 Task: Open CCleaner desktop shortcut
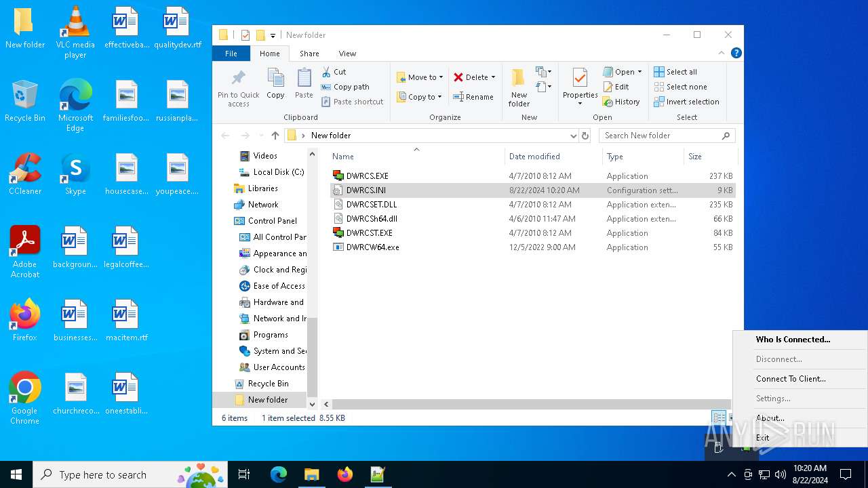(x=25, y=174)
